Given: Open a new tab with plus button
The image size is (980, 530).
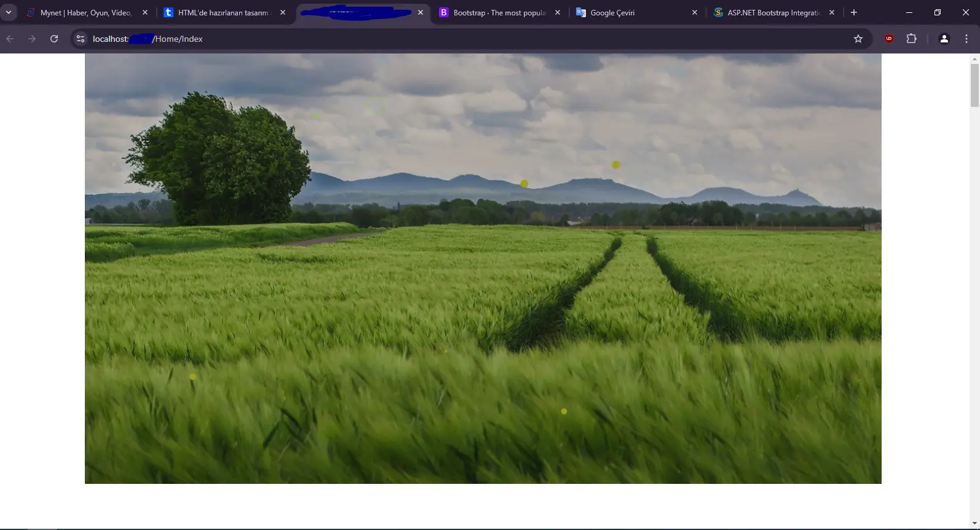Looking at the screenshot, I should (x=853, y=12).
